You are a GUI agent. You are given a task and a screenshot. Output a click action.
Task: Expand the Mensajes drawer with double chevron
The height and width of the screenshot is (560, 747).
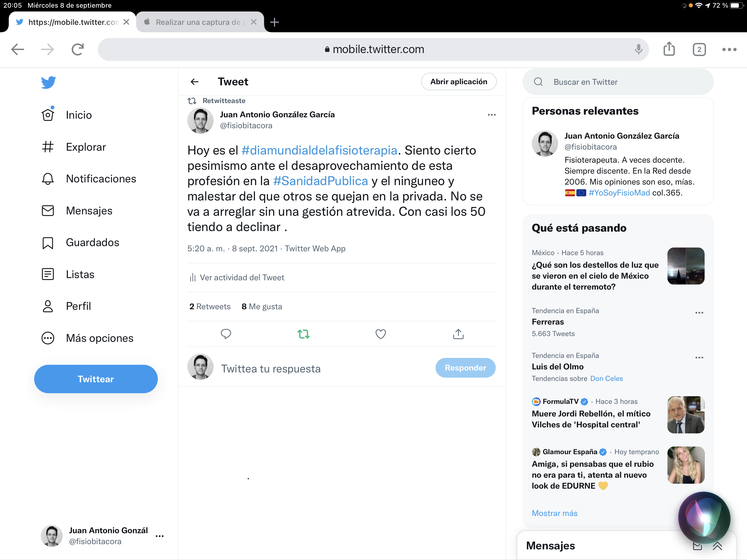coord(717,546)
